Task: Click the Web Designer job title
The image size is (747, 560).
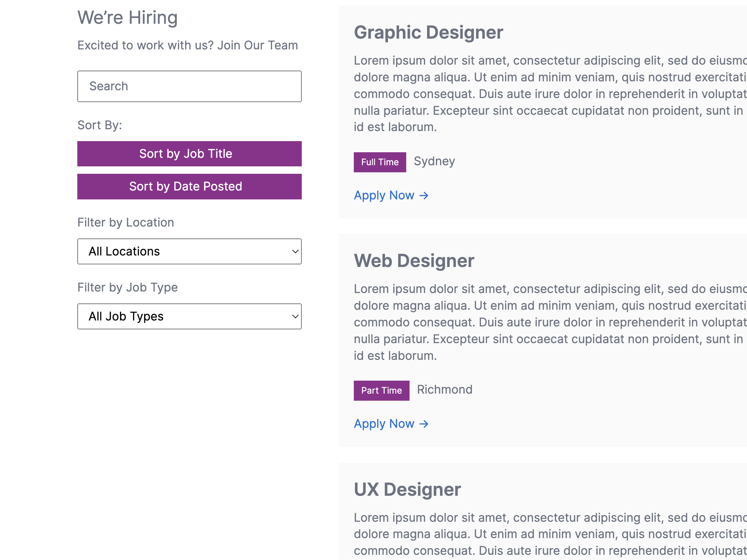Action: pyautogui.click(x=414, y=261)
